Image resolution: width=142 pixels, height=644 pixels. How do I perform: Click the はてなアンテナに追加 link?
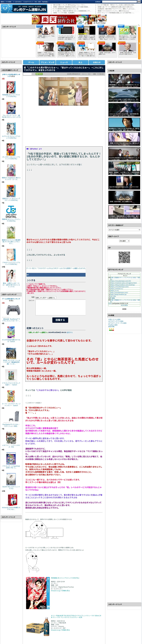click(116, 321)
